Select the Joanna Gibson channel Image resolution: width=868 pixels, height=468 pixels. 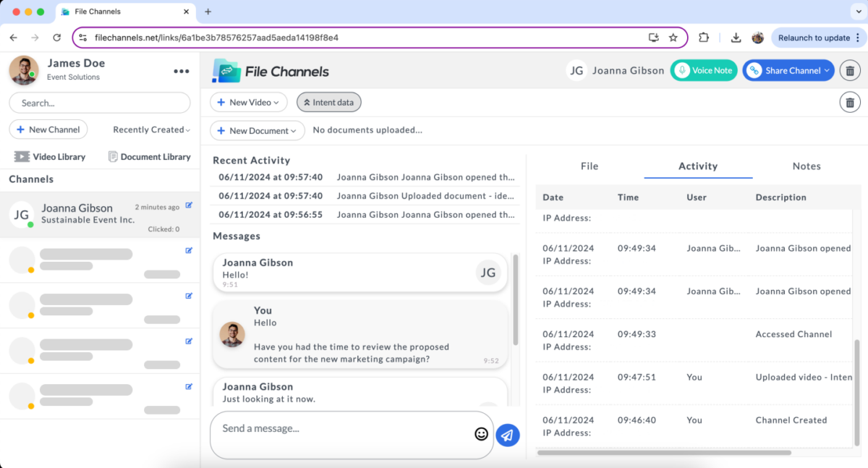100,215
